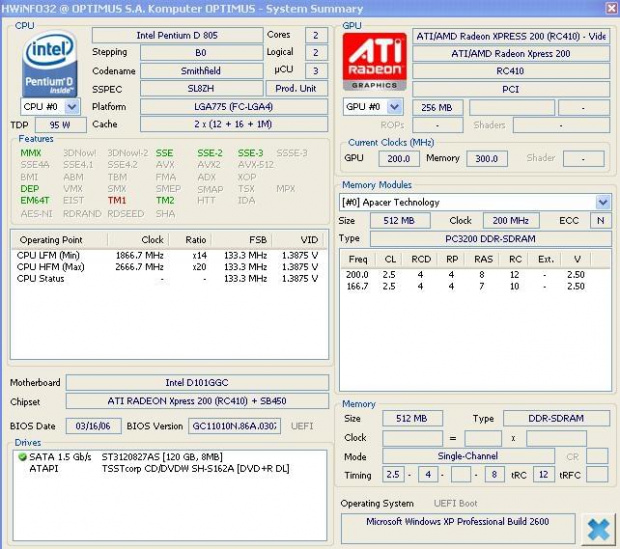Click the ATI RADEON Xpress 200 chipset field
The image size is (620, 549).
[197, 401]
